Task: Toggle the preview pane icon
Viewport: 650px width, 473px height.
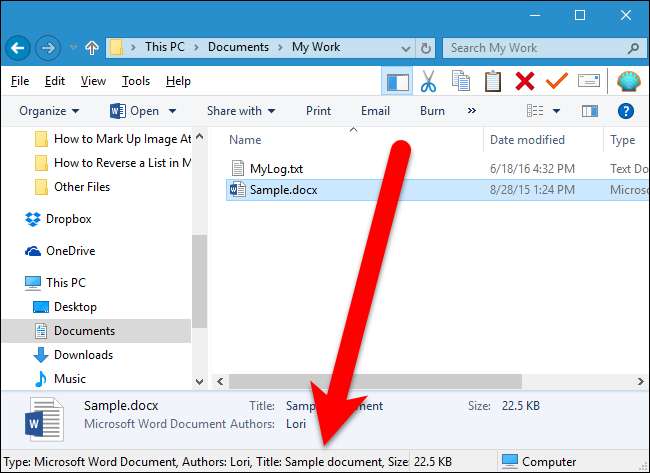Action: pyautogui.click(x=589, y=111)
